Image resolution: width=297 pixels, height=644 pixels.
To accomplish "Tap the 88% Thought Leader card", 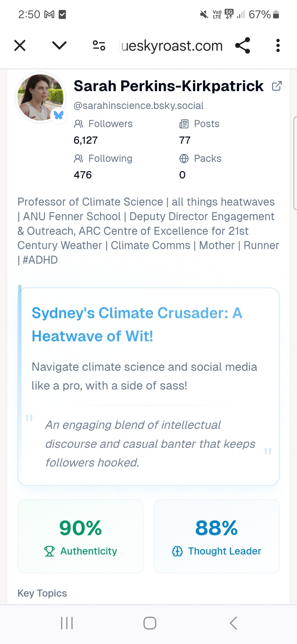I will point(217,536).
